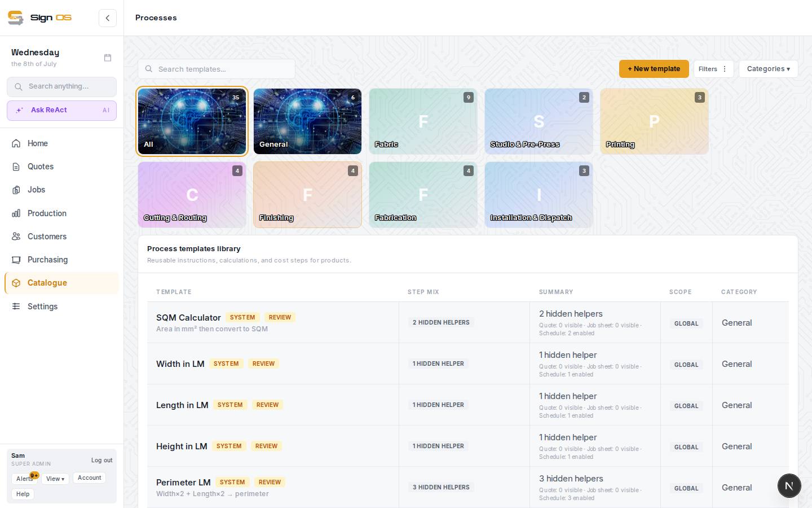The height and width of the screenshot is (508, 812).
Task: Open the calendar icon beside Wednesday
Action: click(x=108, y=58)
